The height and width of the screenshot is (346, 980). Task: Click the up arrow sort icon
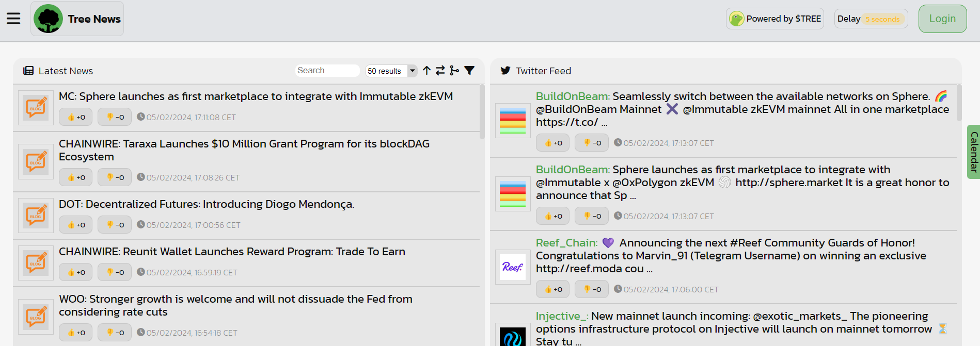pos(426,71)
